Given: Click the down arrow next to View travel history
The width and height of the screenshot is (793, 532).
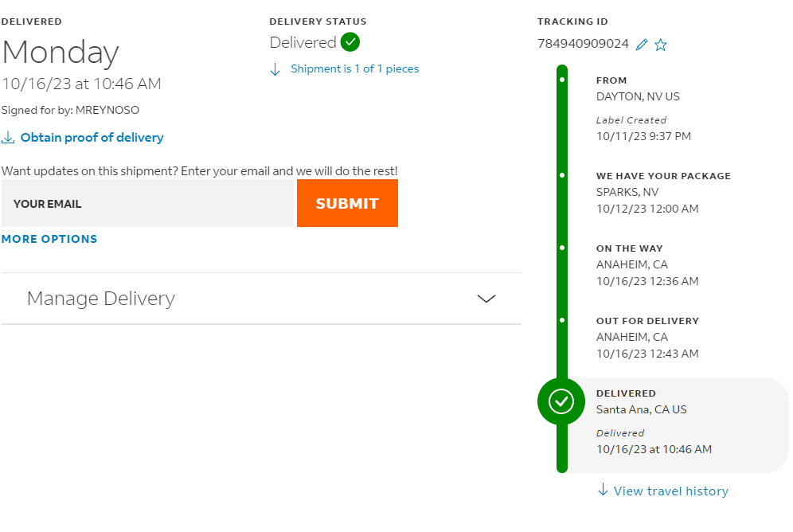Looking at the screenshot, I should point(603,490).
